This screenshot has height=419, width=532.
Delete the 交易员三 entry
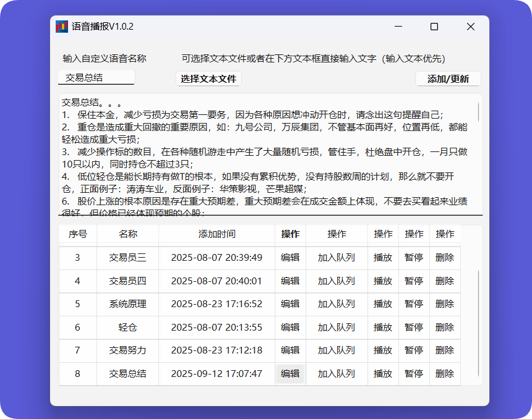pos(445,258)
